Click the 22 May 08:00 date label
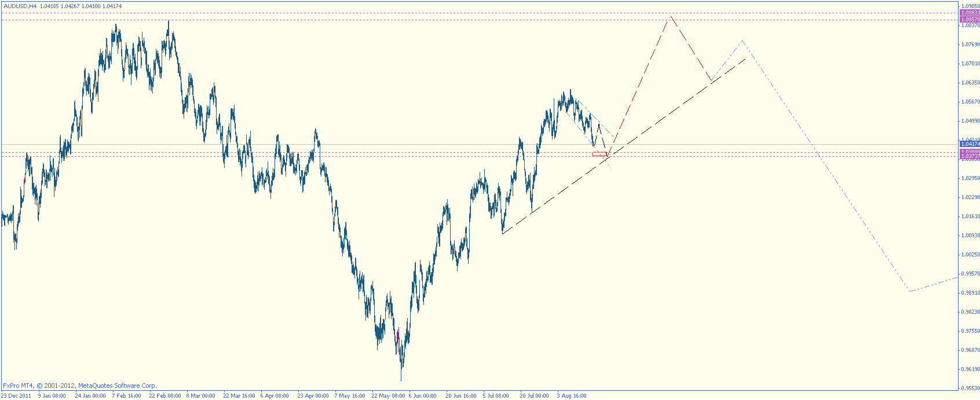The height and width of the screenshot is (400, 980). pyautogui.click(x=388, y=396)
